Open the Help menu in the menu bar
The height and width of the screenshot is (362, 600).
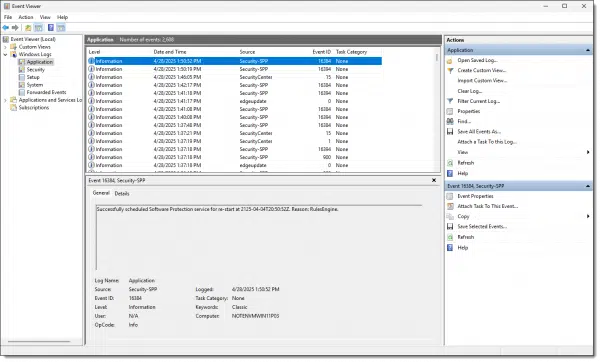(x=62, y=17)
